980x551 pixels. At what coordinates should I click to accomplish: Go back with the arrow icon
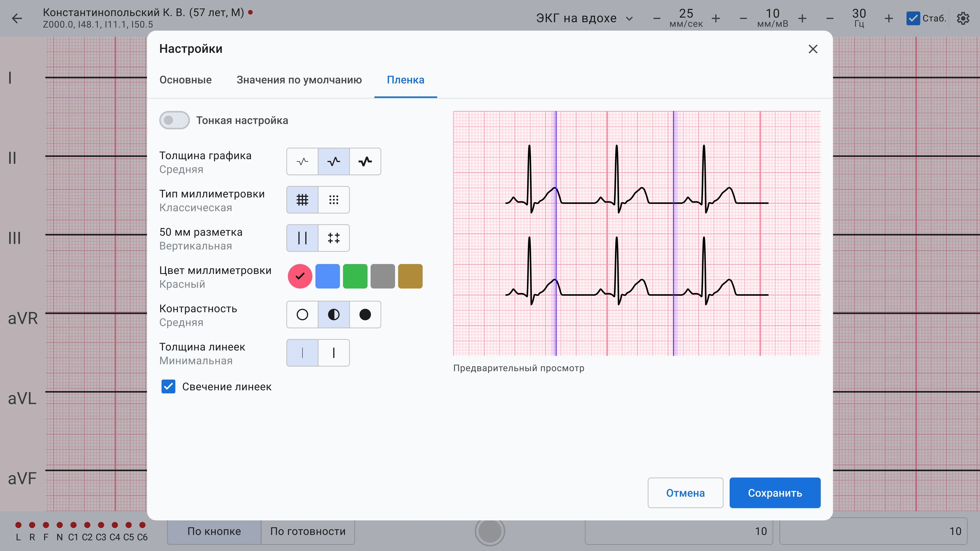(x=17, y=18)
